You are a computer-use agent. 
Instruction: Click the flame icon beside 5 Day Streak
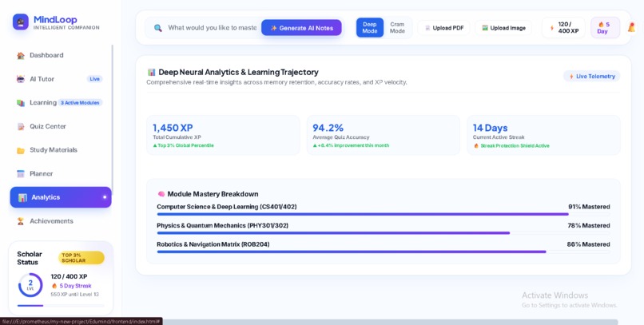click(x=54, y=286)
